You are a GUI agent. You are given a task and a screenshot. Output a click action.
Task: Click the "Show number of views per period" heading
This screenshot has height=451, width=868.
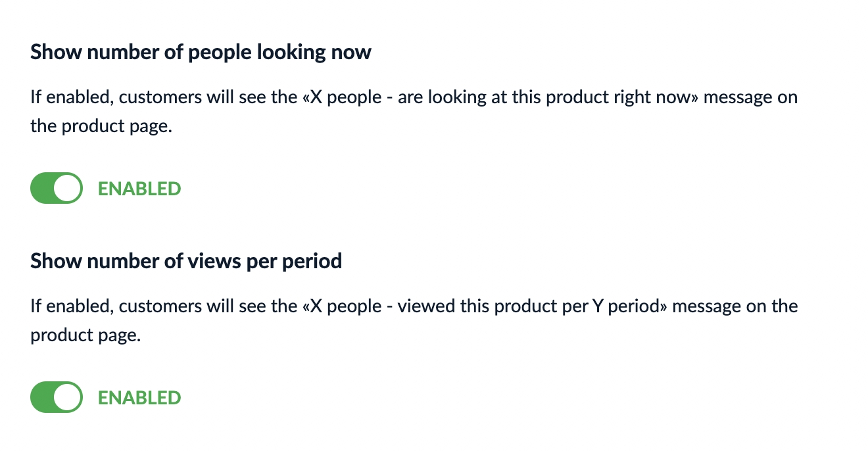(x=186, y=261)
